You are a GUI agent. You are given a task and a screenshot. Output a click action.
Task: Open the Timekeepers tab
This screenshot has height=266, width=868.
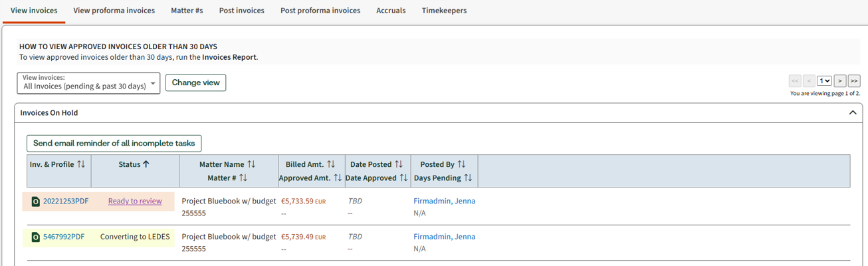444,11
